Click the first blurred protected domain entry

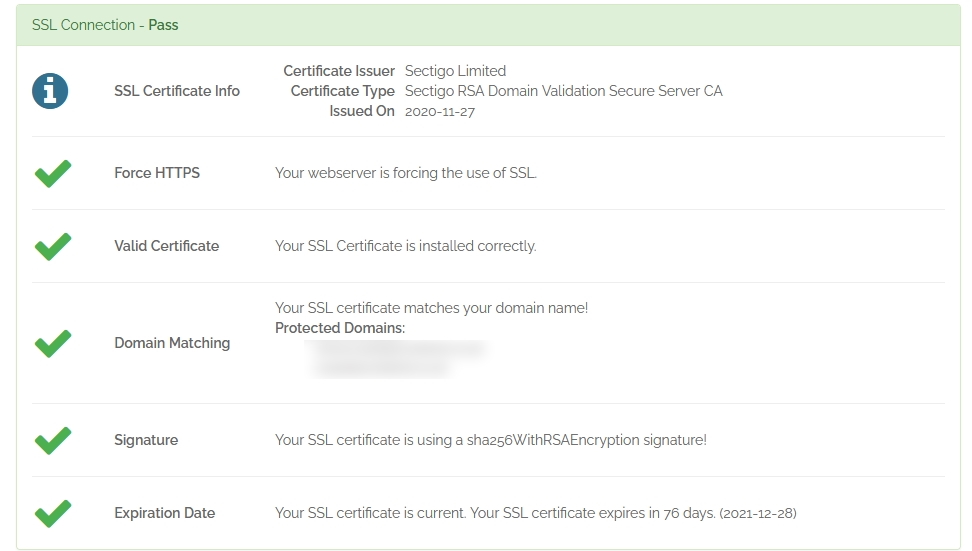(397, 349)
